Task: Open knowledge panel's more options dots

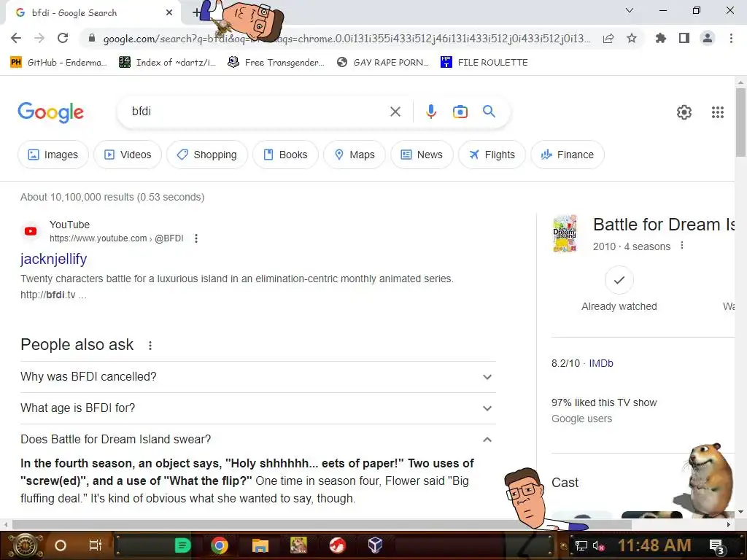Action: pyautogui.click(x=682, y=245)
